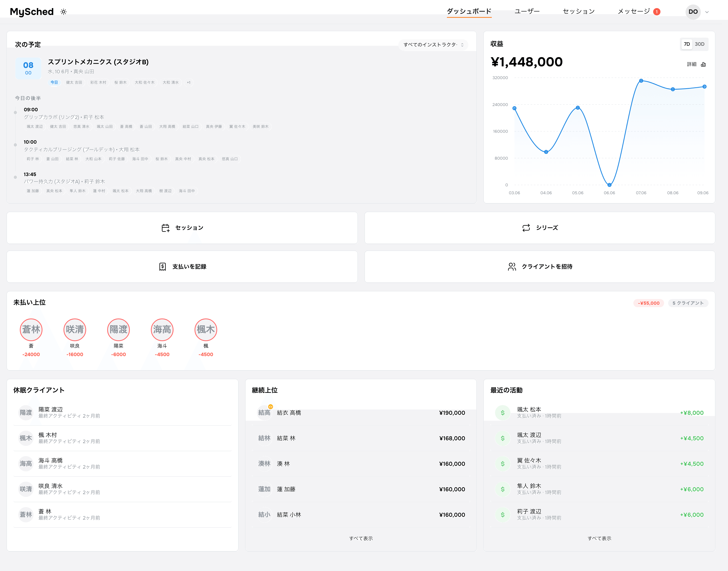Click the 結林 avatar in retention list
The height and width of the screenshot is (571, 728).
(x=264, y=438)
